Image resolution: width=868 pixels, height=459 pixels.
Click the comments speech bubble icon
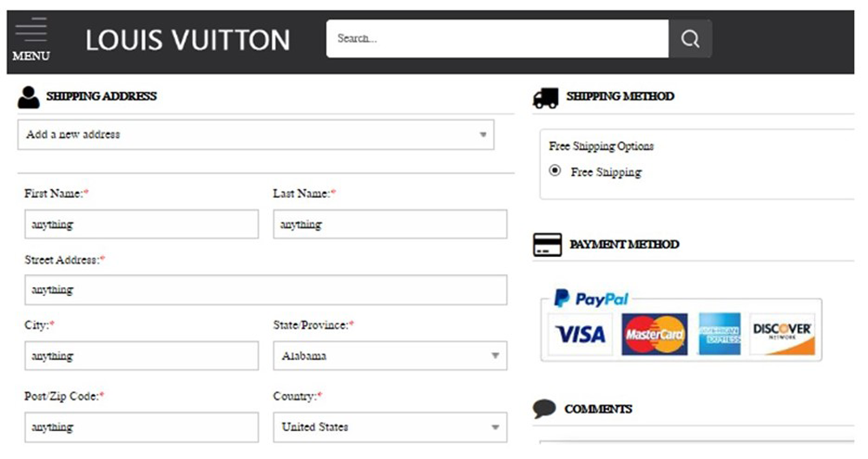(544, 409)
